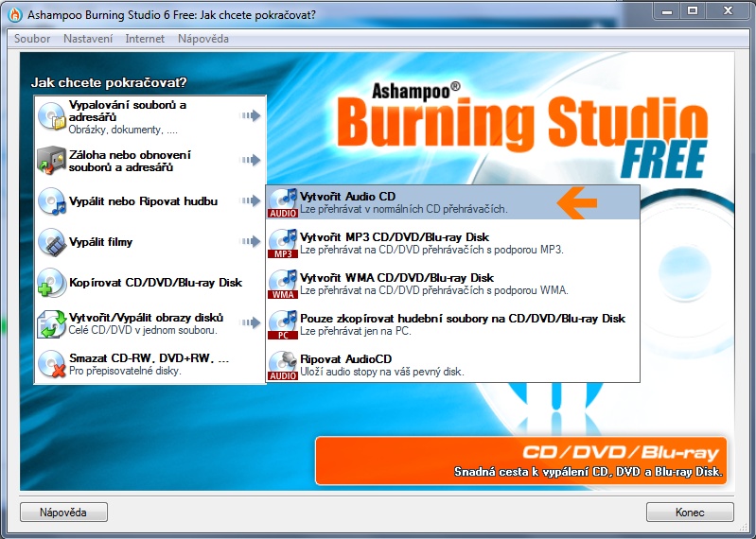Open the Soubor menu
756x539 pixels.
click(32, 39)
